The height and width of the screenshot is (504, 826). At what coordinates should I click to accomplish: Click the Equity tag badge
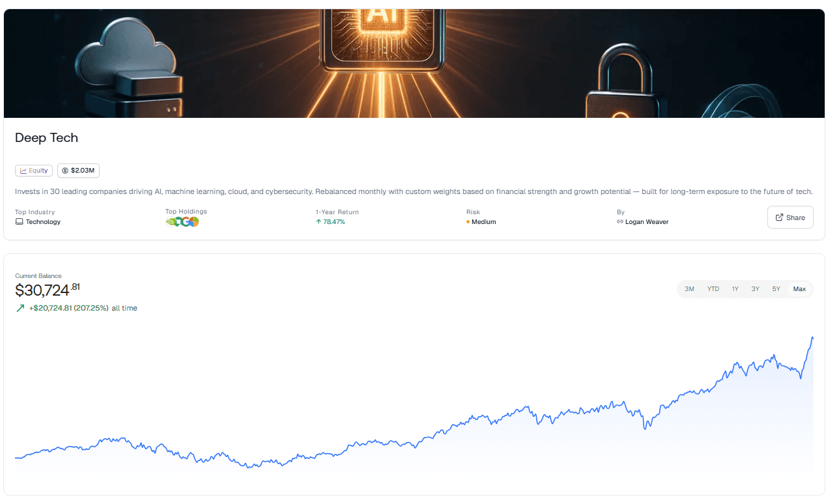[x=34, y=171]
